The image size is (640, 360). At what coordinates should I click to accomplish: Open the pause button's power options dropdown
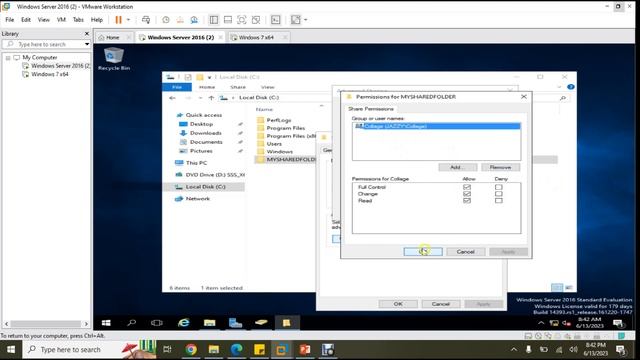(x=128, y=20)
